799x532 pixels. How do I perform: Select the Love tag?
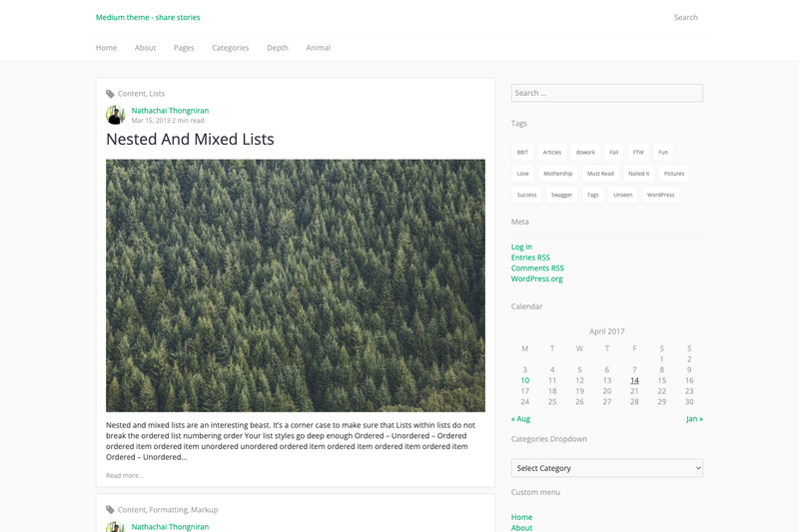(x=522, y=174)
